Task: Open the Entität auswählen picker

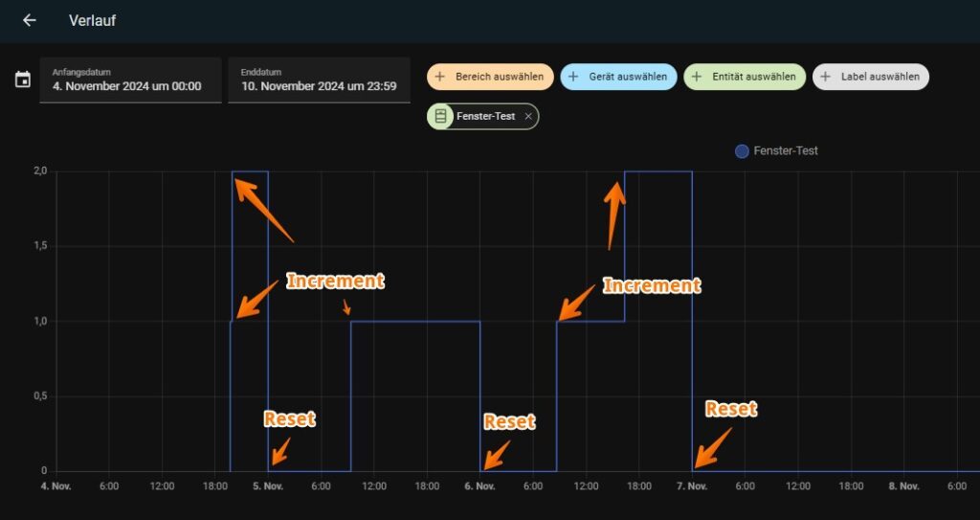Action: click(x=753, y=77)
